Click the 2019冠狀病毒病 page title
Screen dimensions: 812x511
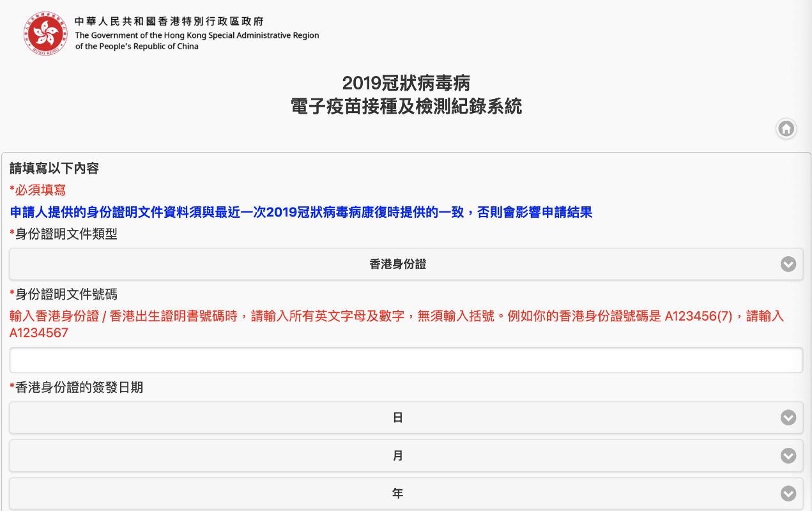[x=406, y=83]
